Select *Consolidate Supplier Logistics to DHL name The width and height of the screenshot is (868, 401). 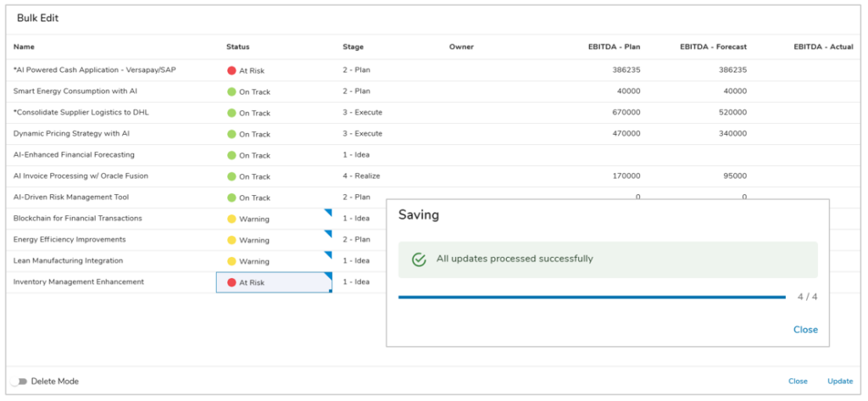(81, 112)
